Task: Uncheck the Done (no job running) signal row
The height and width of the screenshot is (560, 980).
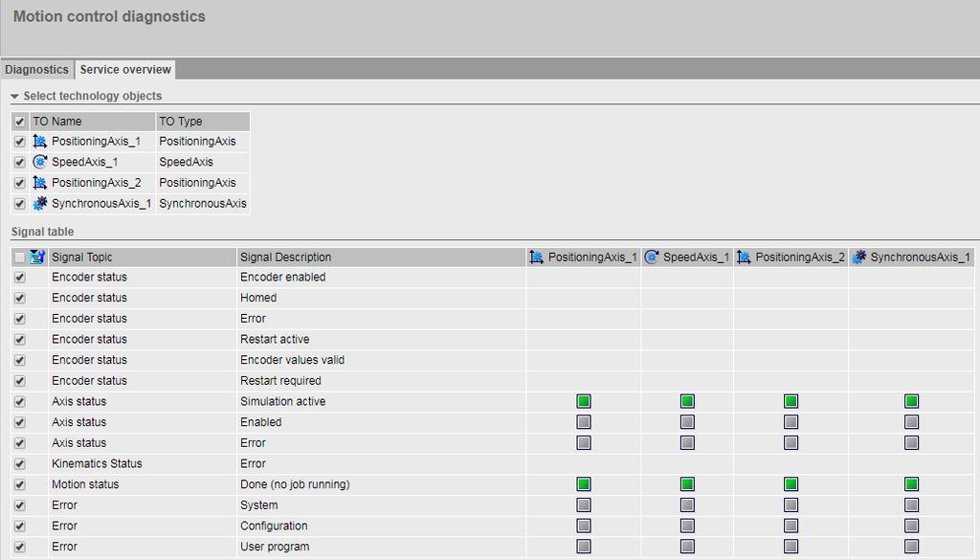Action: 19,484
